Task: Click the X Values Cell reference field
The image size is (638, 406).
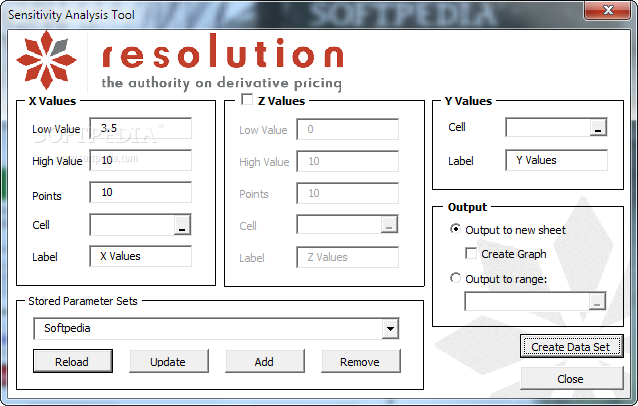Action: (x=132, y=225)
